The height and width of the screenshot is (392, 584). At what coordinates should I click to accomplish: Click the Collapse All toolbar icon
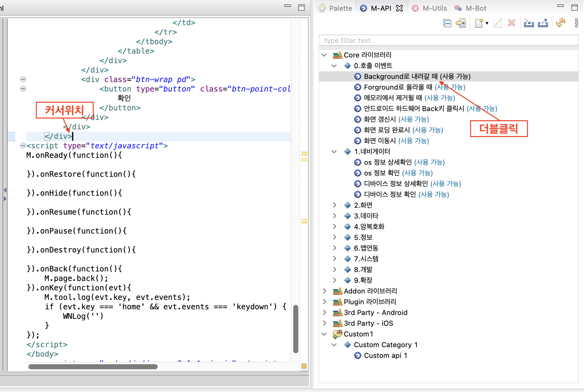tap(447, 23)
